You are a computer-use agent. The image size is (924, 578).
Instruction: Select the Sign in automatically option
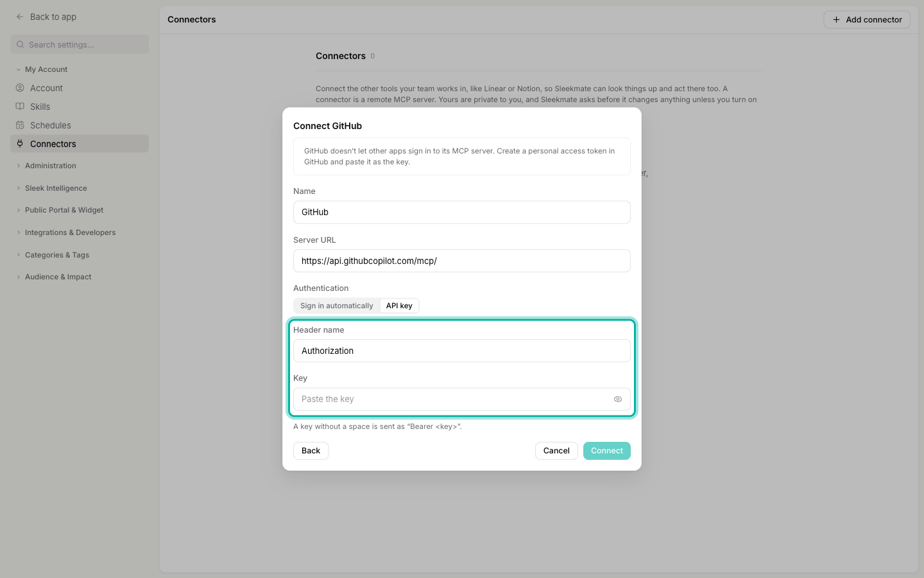pos(337,306)
